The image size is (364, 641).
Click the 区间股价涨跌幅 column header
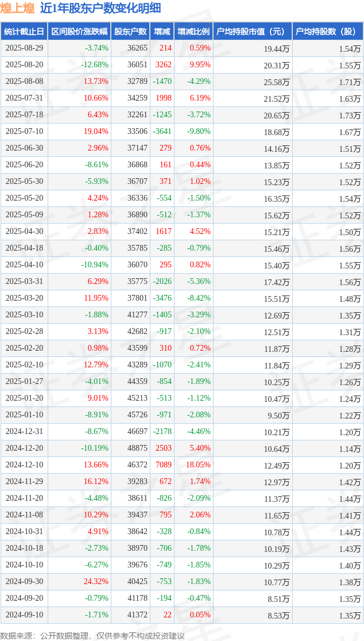point(80,32)
